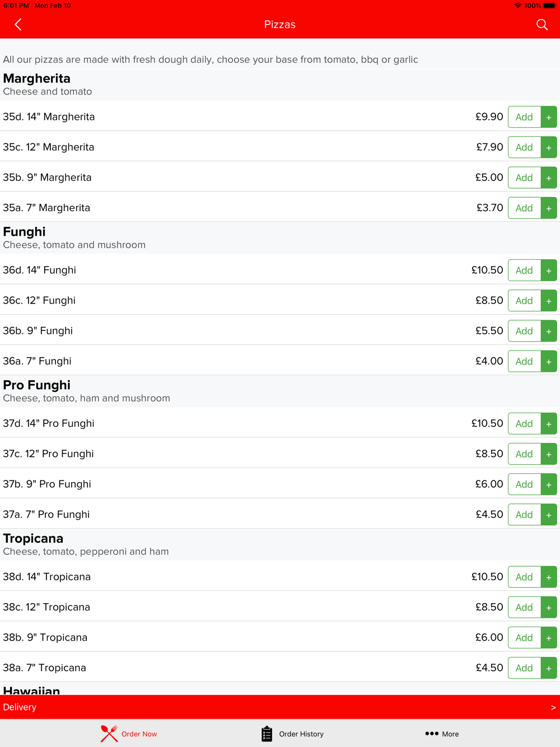This screenshot has width=560, height=747.
Task: Add 12" Margherita to order
Action: 524,147
